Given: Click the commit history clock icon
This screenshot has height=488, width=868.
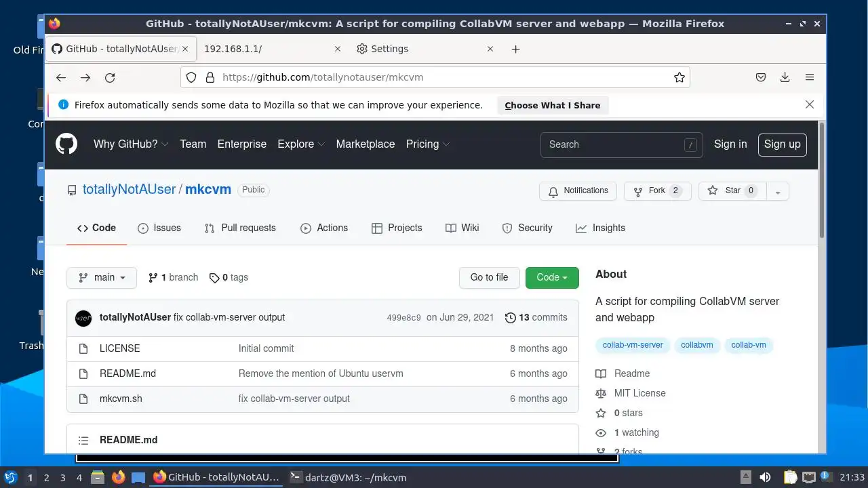Looking at the screenshot, I should [510, 317].
